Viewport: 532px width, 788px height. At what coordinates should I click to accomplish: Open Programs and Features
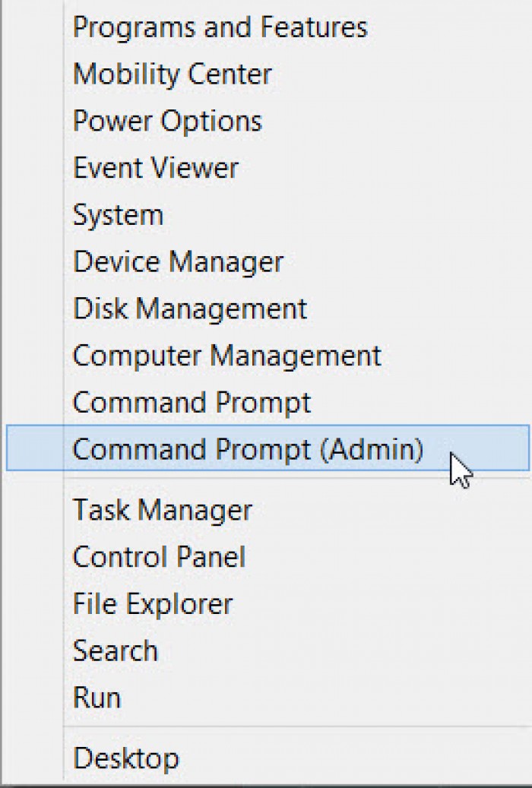pos(219,27)
